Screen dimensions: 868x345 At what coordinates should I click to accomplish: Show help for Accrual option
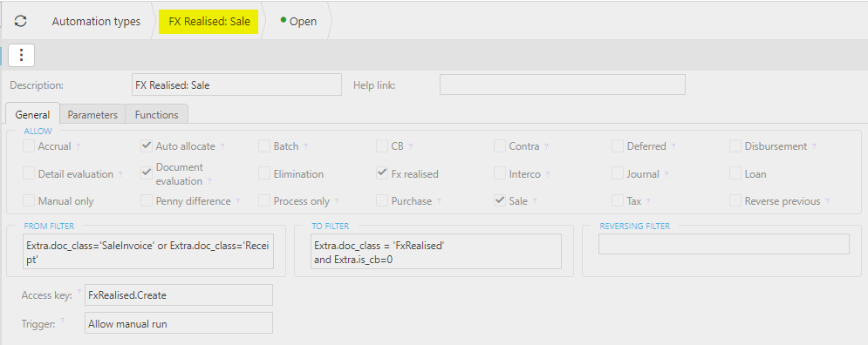78,146
